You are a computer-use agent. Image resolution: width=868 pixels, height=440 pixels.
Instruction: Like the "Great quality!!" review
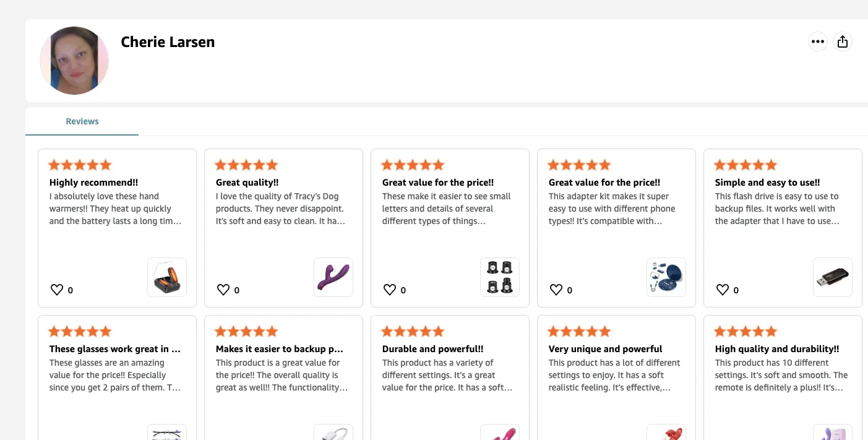pos(223,290)
